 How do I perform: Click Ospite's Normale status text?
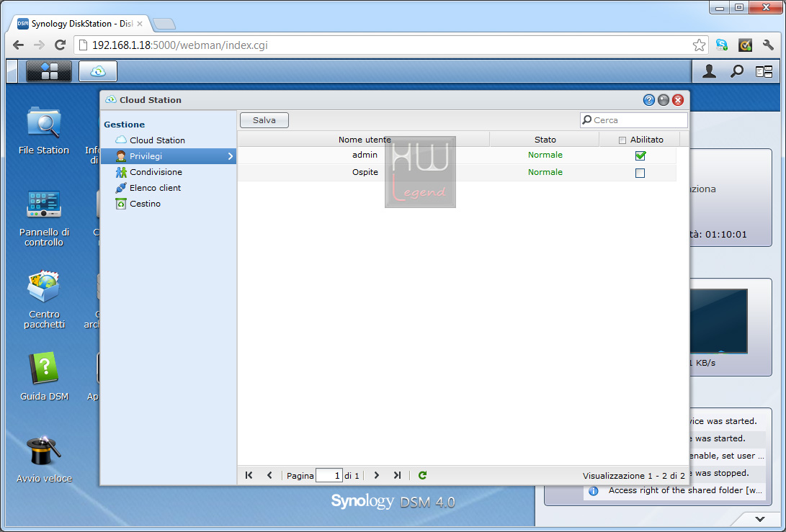[x=545, y=172]
